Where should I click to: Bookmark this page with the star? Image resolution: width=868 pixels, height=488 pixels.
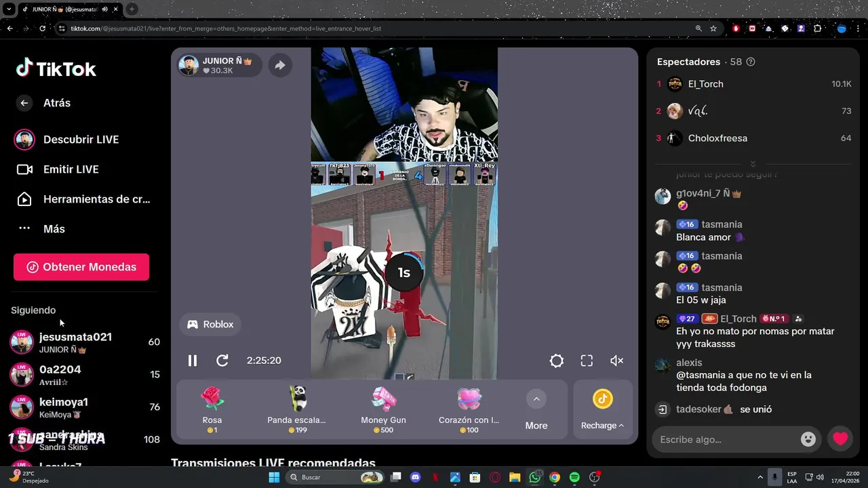coord(713,28)
